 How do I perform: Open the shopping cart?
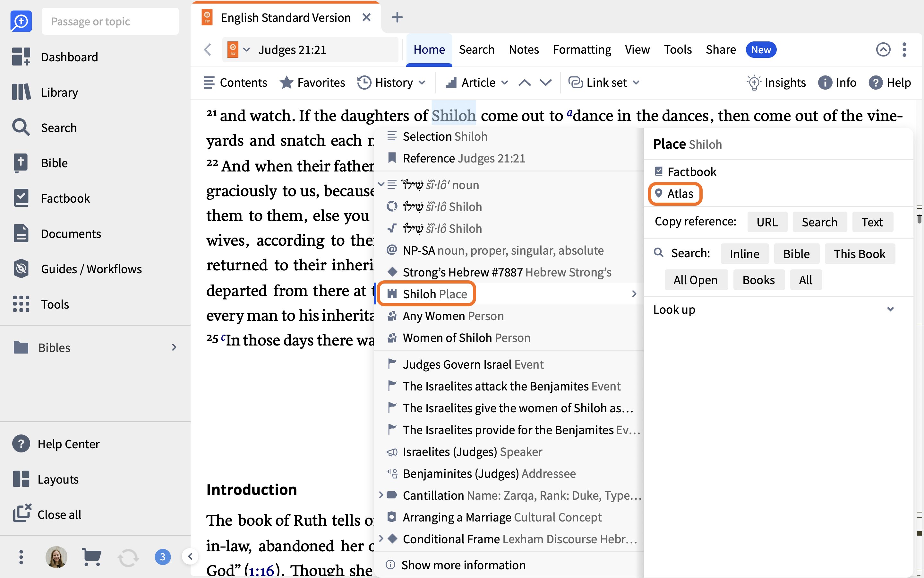(x=92, y=556)
